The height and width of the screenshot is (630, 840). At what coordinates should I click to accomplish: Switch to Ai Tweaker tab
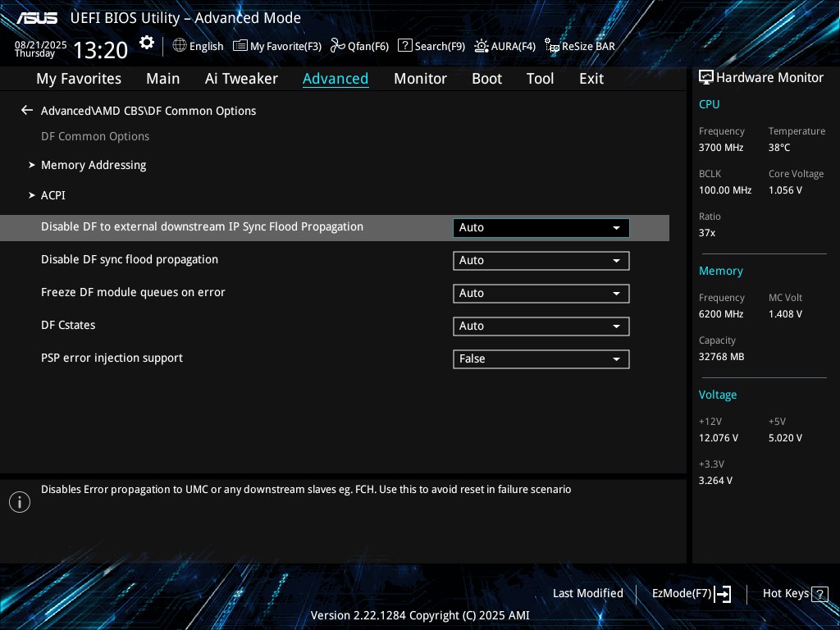point(241,79)
